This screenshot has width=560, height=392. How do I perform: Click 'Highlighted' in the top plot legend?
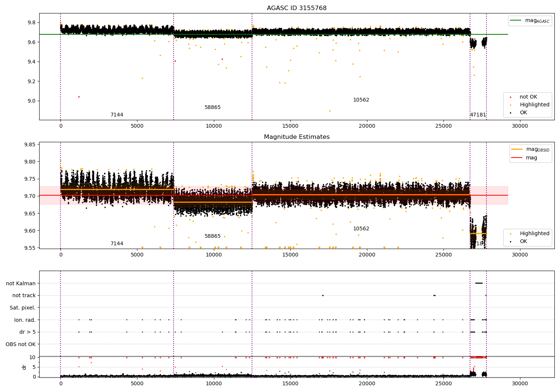coord(534,105)
